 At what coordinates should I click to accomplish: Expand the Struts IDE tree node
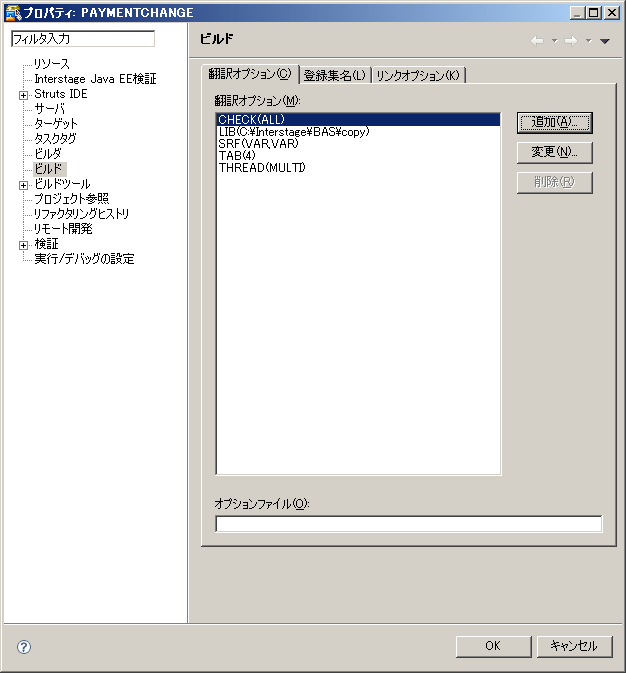pyautogui.click(x=23, y=95)
